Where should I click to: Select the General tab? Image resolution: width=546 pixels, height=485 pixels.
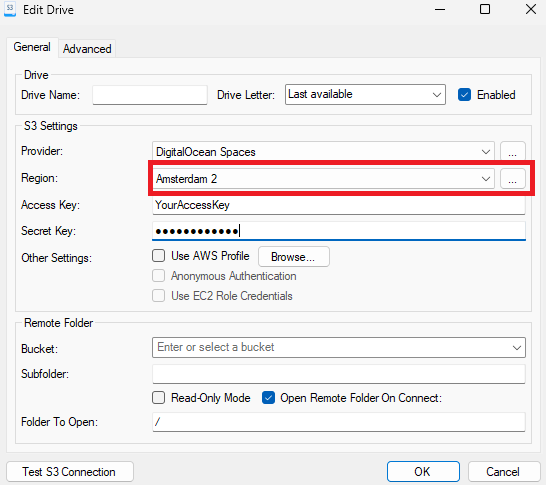coord(32,47)
